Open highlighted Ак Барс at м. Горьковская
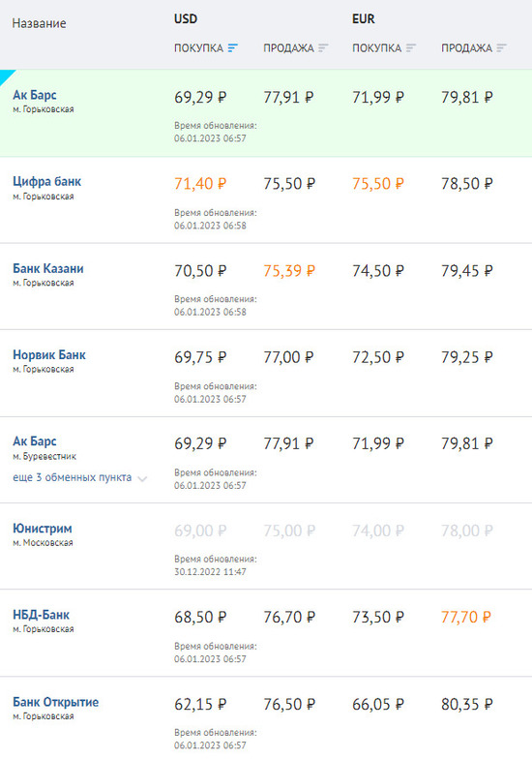532x759 pixels. click(x=35, y=95)
